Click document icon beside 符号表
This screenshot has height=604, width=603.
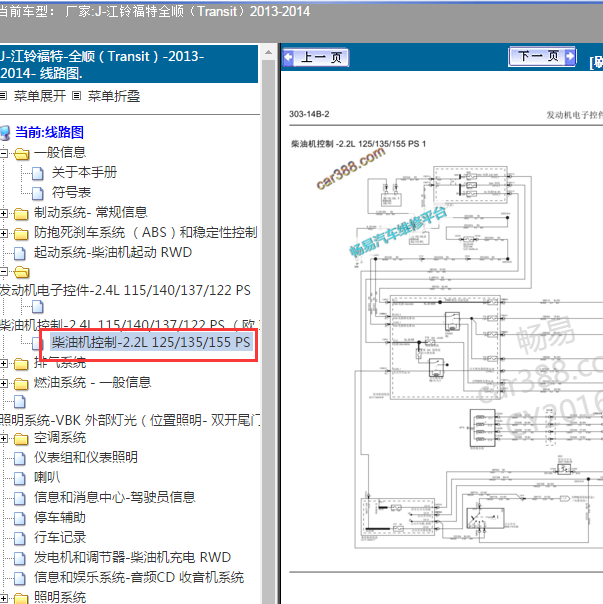pyautogui.click(x=37, y=193)
